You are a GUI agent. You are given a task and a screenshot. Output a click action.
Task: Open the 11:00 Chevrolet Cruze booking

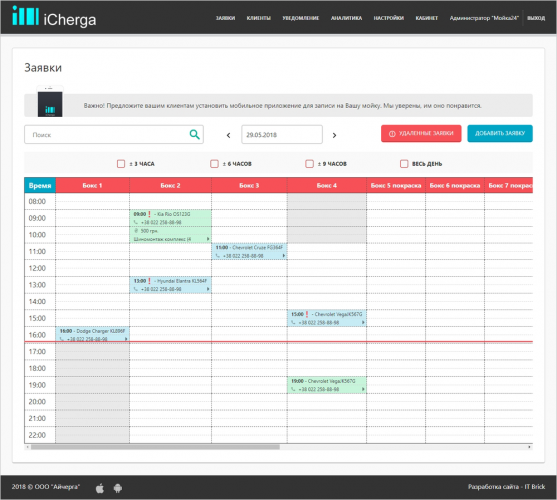pyautogui.click(x=249, y=251)
